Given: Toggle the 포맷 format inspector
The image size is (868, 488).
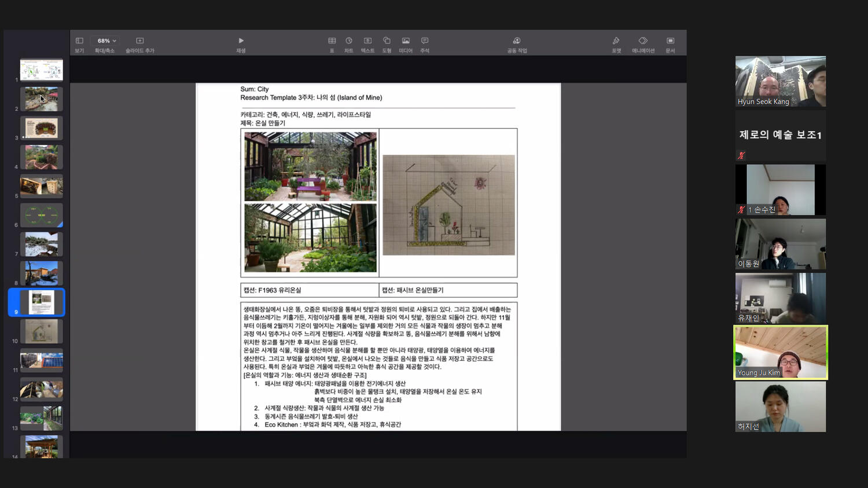Looking at the screenshot, I should [616, 41].
